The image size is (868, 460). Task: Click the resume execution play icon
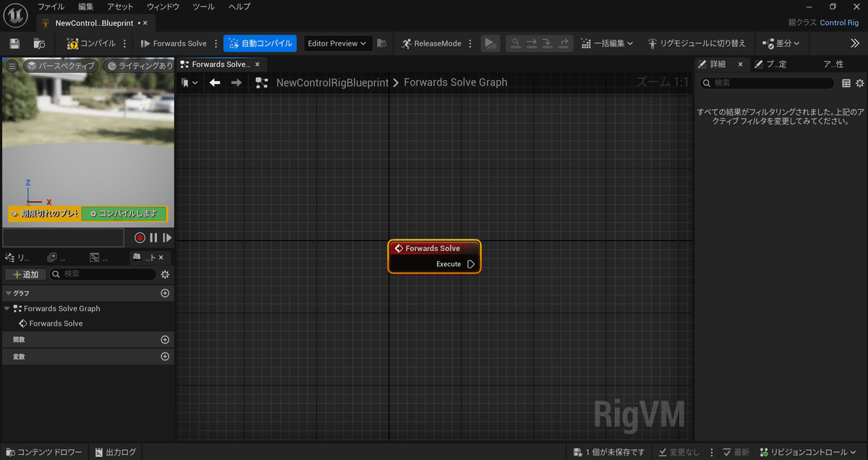490,43
